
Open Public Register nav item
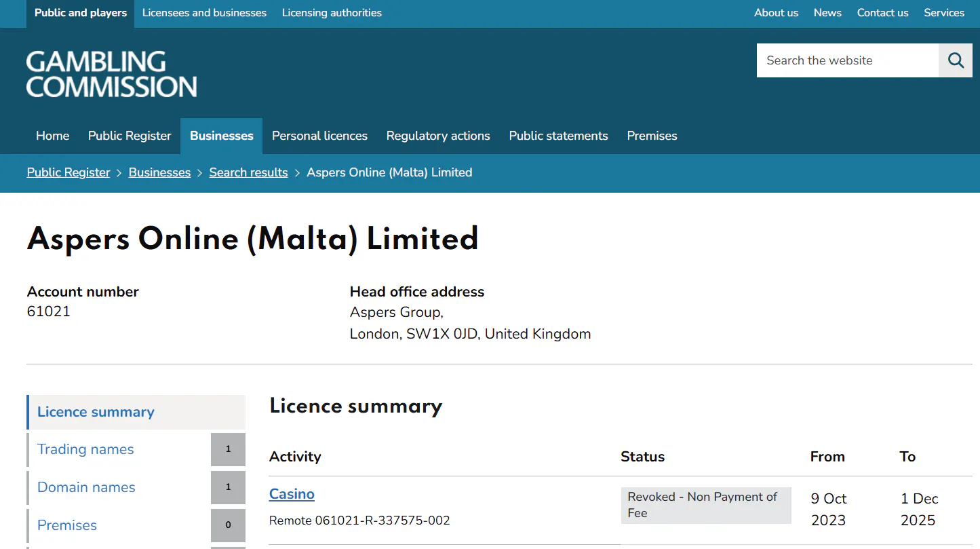click(x=130, y=136)
